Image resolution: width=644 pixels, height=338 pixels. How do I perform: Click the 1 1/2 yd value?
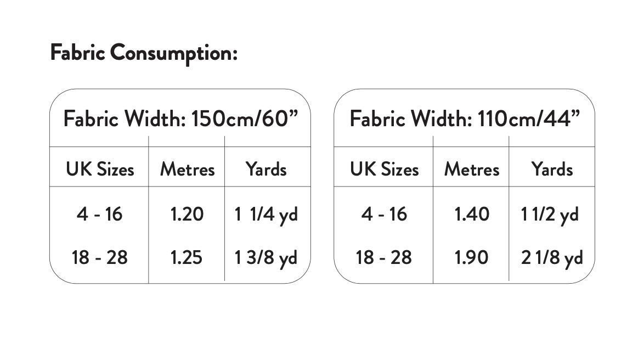click(x=550, y=214)
